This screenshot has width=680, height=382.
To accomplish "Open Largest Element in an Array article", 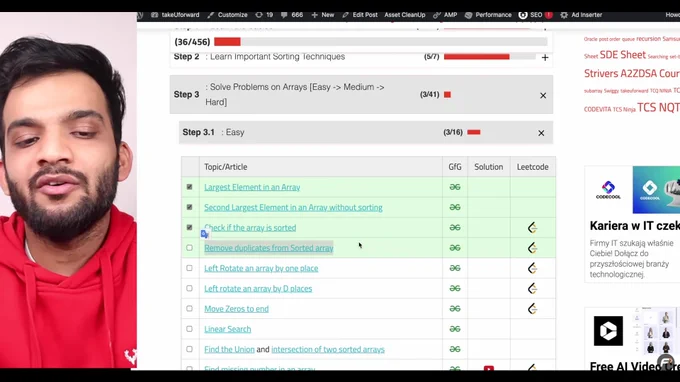I will pos(252,187).
